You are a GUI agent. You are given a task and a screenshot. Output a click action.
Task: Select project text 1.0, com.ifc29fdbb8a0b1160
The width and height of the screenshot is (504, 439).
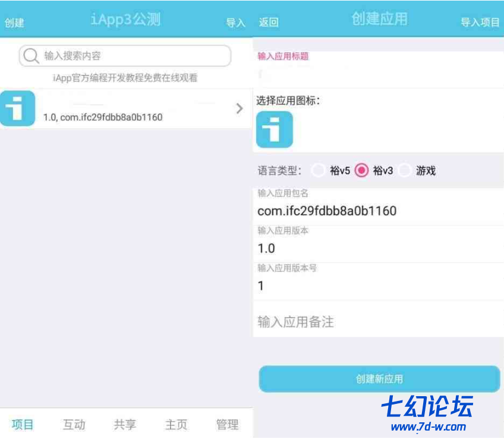coord(103,117)
